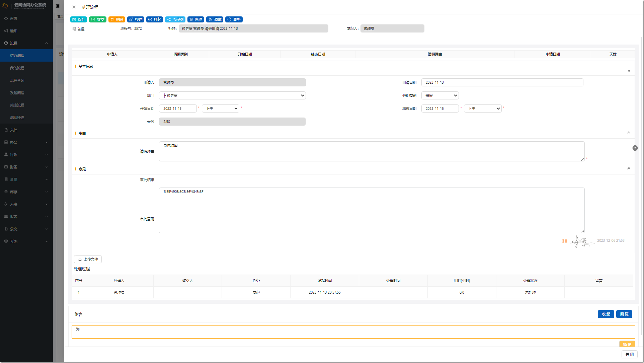
Task: Expand the 财务 sidebar menu
Action: click(x=26, y=167)
